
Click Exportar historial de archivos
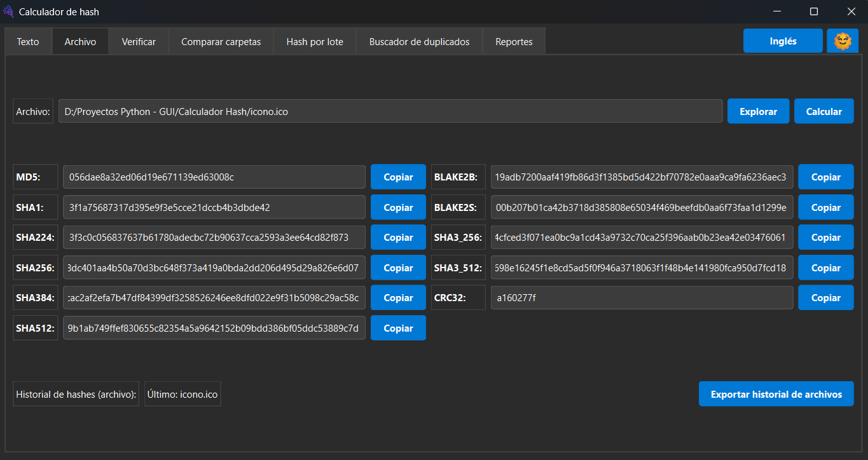click(776, 394)
